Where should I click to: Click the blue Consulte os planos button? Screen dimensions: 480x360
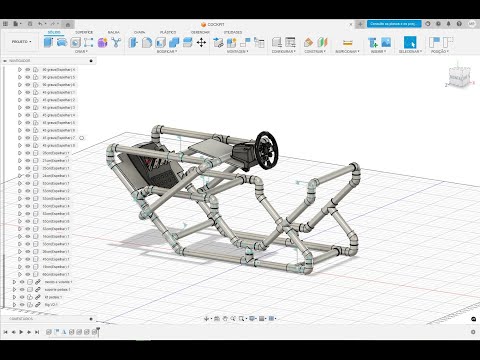[394, 24]
